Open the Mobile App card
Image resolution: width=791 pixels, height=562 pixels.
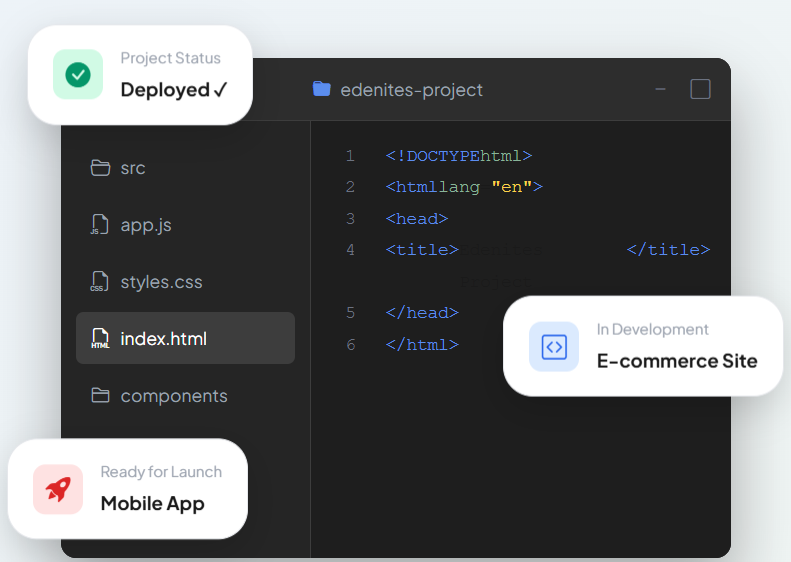coord(152,503)
